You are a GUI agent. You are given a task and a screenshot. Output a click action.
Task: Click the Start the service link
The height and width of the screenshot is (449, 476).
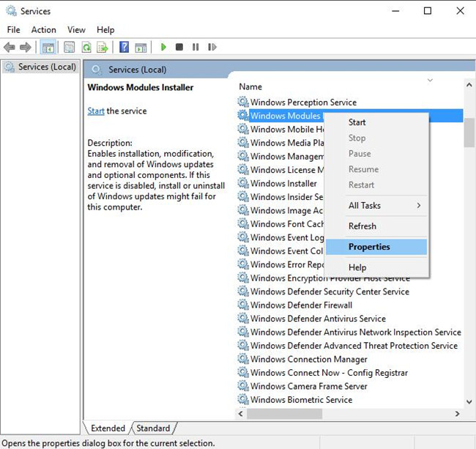96,111
